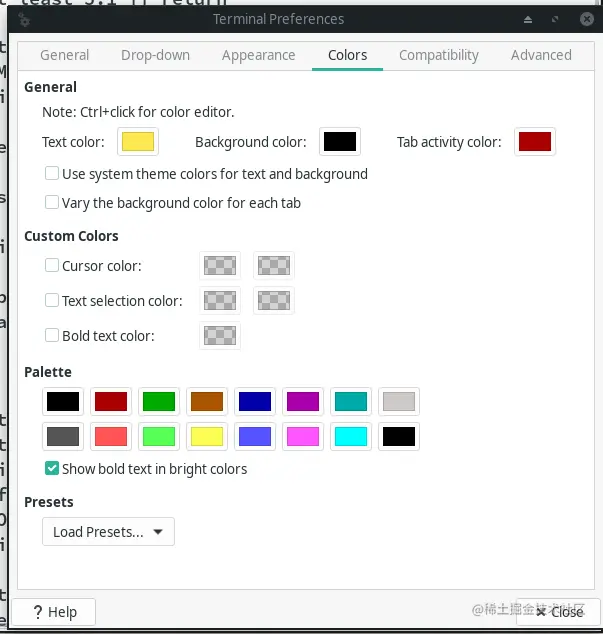The image size is (603, 634).
Task: Edit the bright red palette color
Action: 111,437
